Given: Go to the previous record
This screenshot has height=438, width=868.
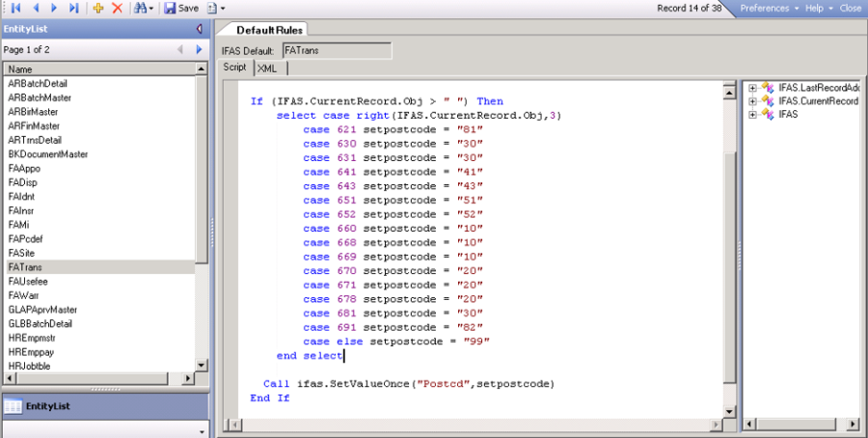Looking at the screenshot, I should pyautogui.click(x=36, y=8).
